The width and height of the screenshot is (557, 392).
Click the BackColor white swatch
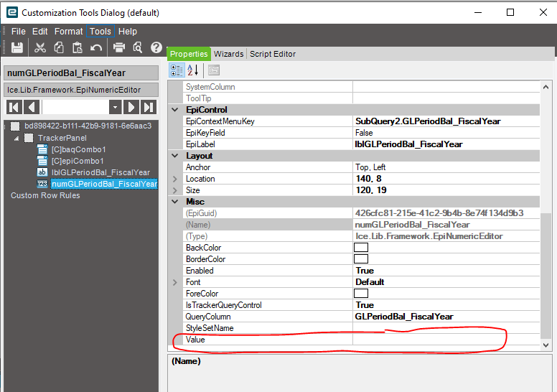(361, 248)
